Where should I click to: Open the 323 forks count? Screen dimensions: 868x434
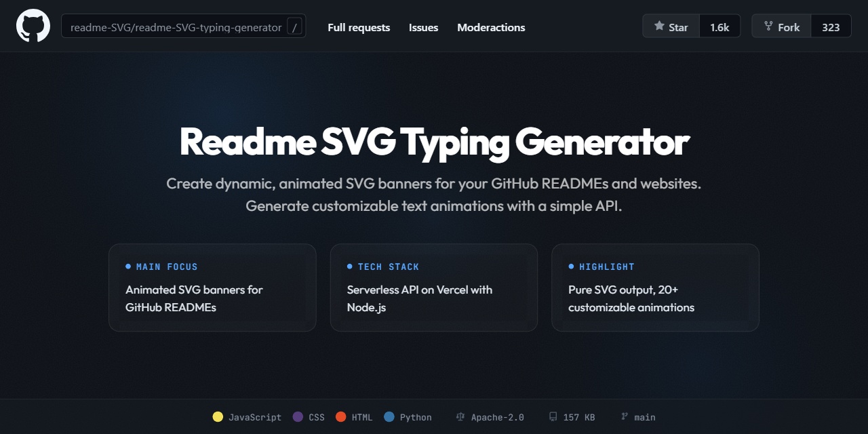831,26
